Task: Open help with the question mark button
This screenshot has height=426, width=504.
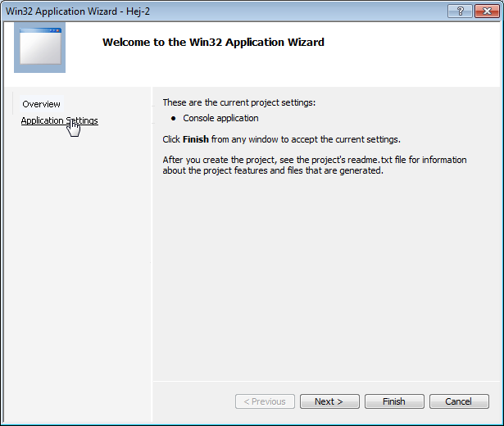Action: [460, 11]
